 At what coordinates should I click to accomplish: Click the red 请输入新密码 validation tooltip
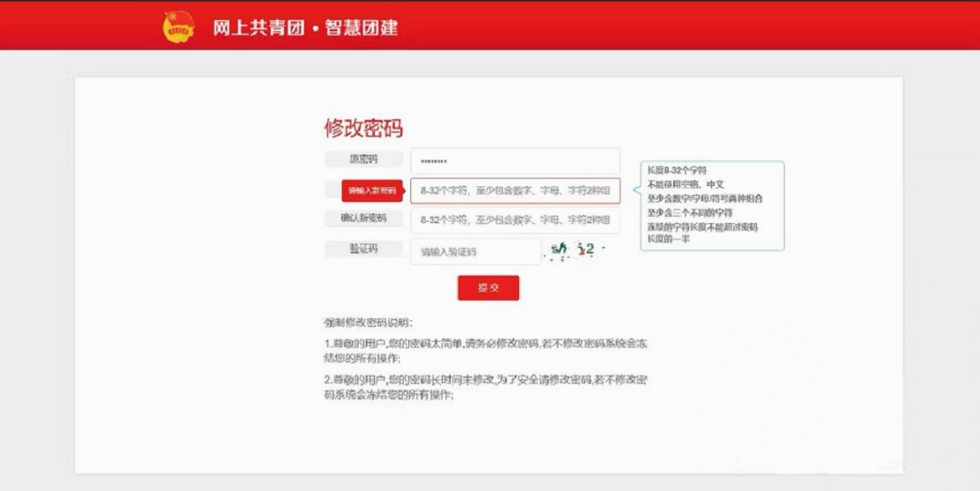372,191
